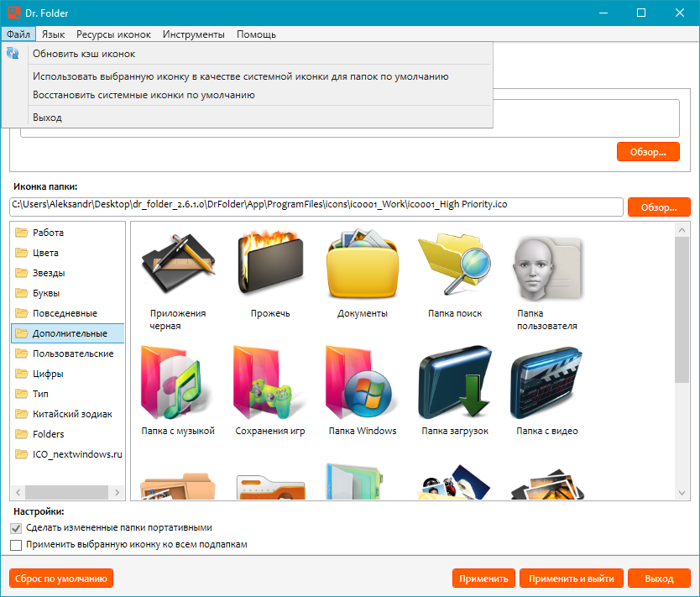Image resolution: width=700 pixels, height=597 pixels.
Task: Click the category list scroll-right arrow
Action: pyautogui.click(x=117, y=492)
